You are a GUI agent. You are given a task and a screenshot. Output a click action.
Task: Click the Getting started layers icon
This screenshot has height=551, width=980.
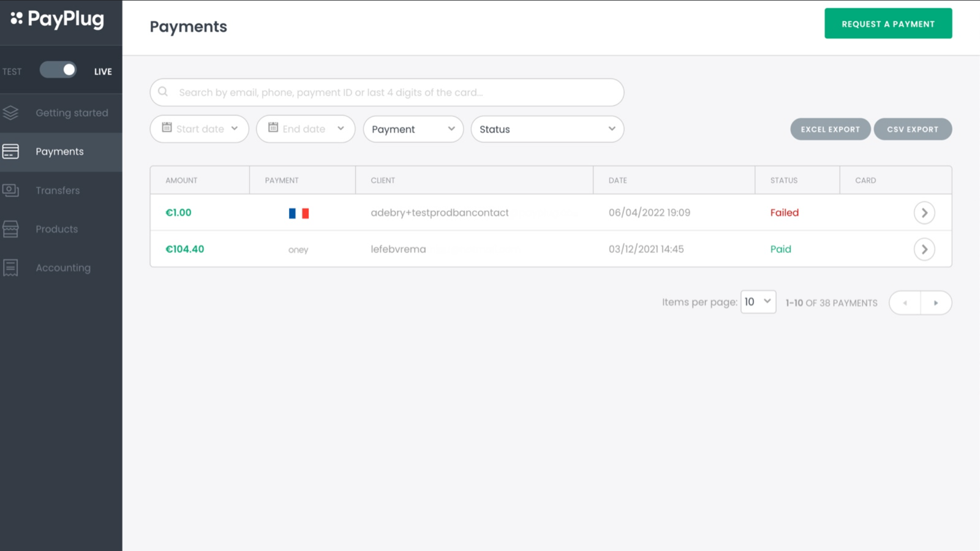coord(10,113)
